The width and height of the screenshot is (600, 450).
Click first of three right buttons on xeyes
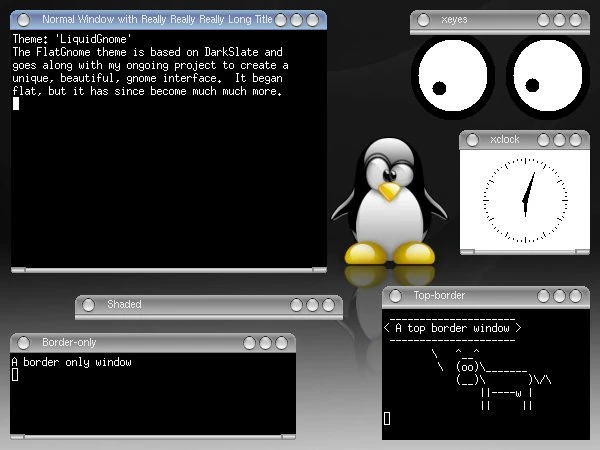[x=543, y=20]
